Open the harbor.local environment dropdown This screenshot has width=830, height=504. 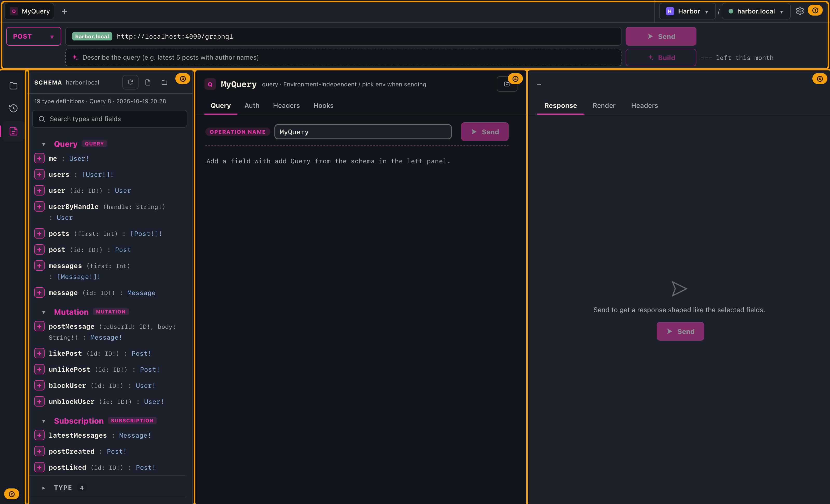coord(756,11)
